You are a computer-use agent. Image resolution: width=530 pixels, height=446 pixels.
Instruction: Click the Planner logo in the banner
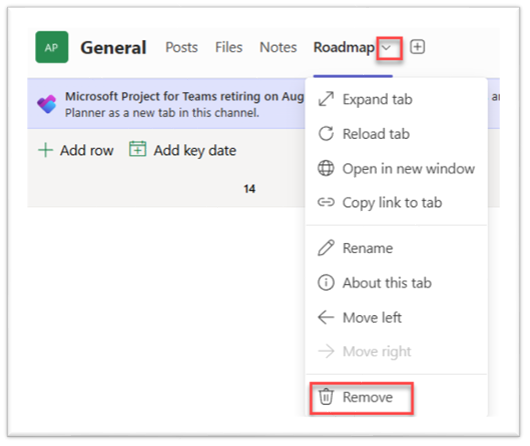point(47,104)
